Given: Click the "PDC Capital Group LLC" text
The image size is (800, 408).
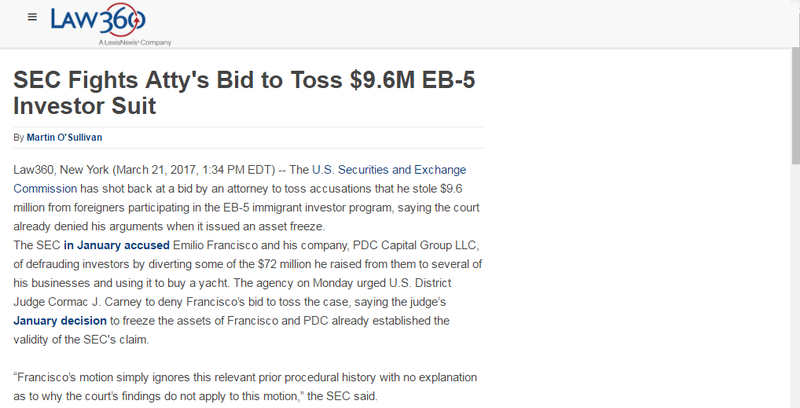Looking at the screenshot, I should coord(415,245).
